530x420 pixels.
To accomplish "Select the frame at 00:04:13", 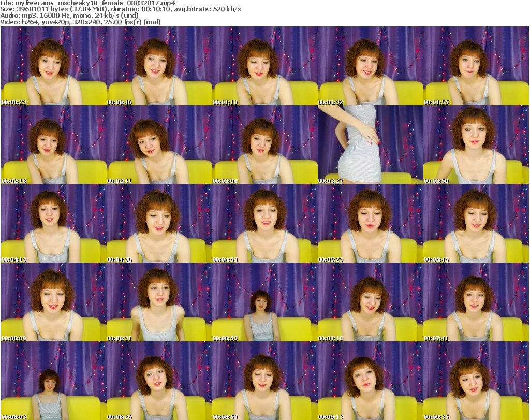I will pyautogui.click(x=54, y=223).
